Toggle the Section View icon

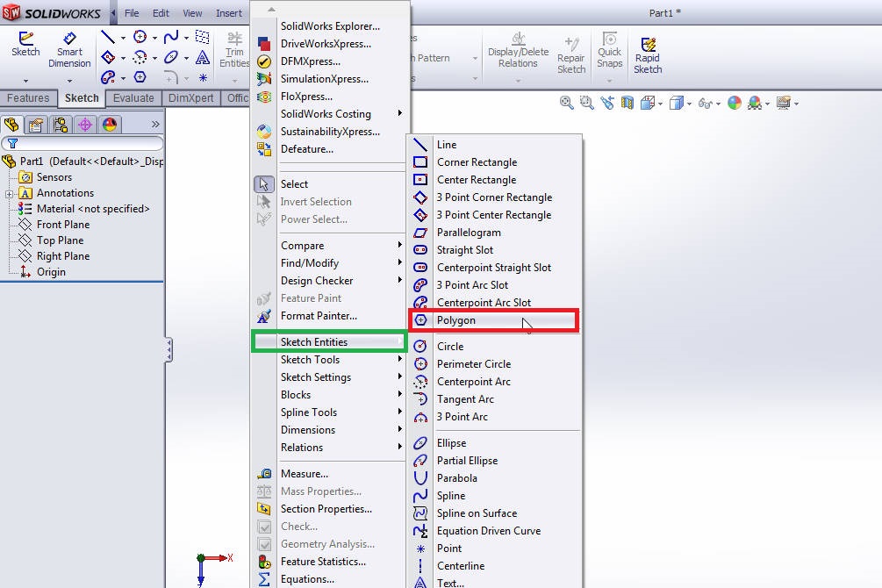(627, 103)
